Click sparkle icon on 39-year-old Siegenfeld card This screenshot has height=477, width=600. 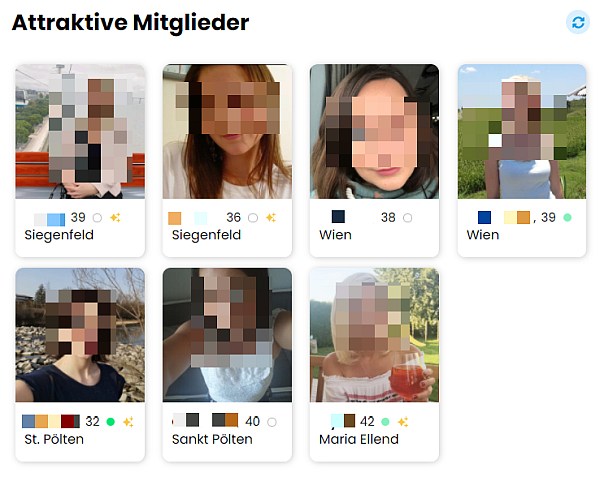[x=115, y=218]
